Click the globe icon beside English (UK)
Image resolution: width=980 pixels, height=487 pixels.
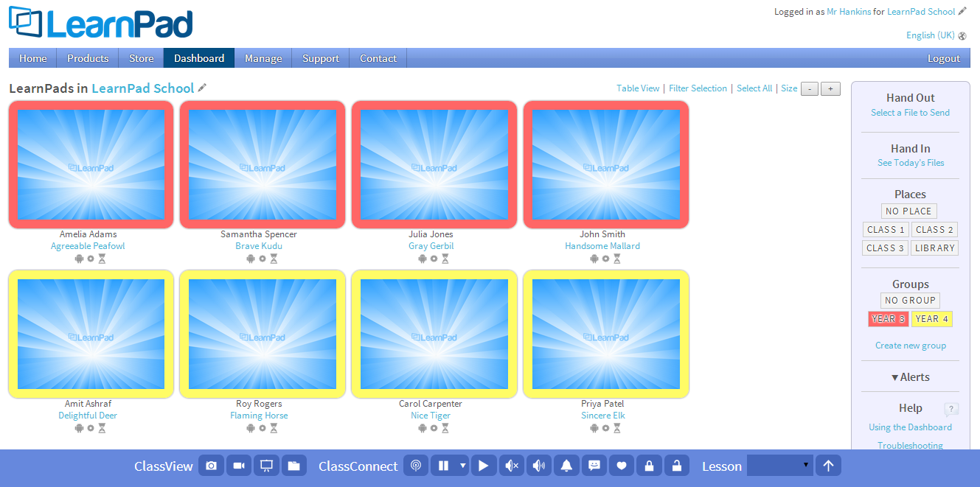962,35
